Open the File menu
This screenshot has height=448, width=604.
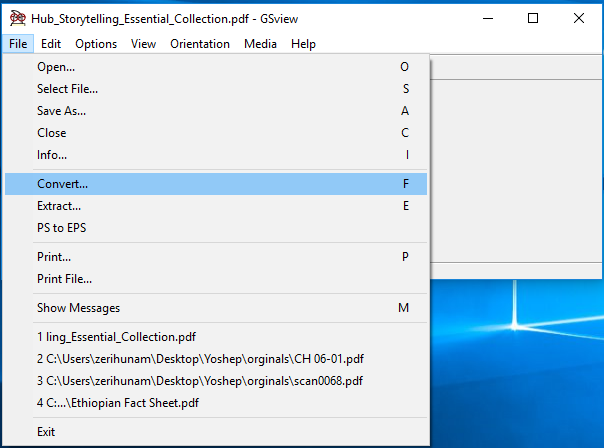click(x=18, y=44)
